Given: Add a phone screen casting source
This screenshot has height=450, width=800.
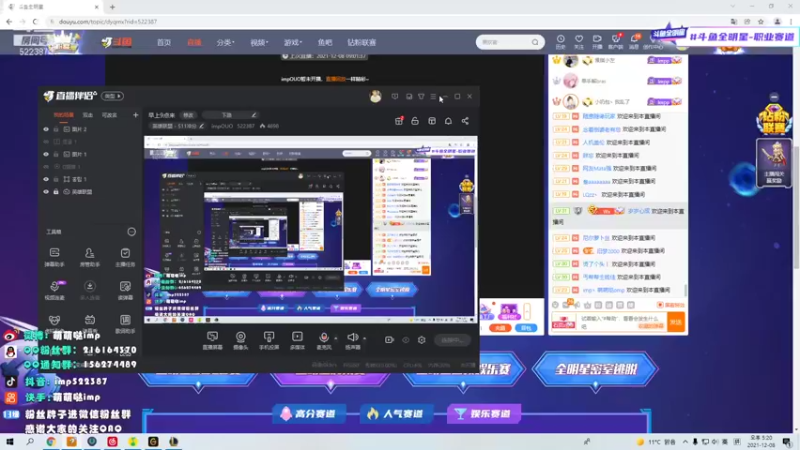Looking at the screenshot, I should coord(269,340).
